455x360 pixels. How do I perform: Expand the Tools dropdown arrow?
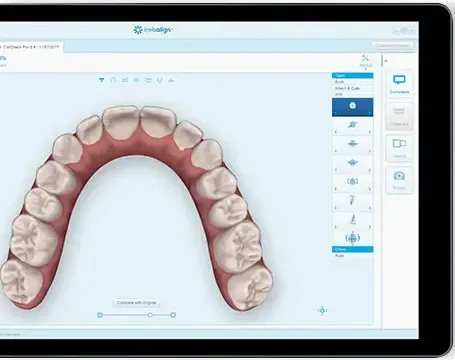[x=365, y=69]
